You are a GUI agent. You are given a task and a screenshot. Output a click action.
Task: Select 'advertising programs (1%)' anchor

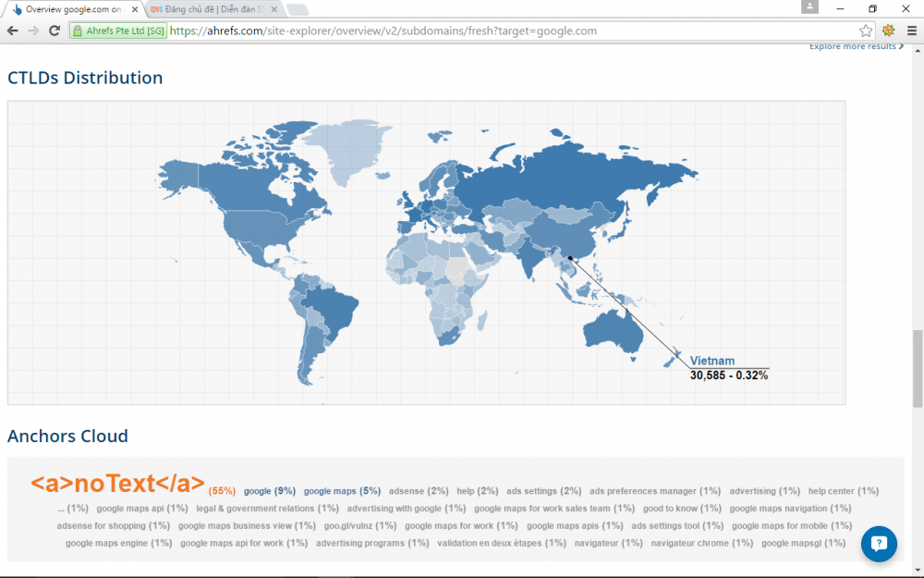click(x=372, y=543)
